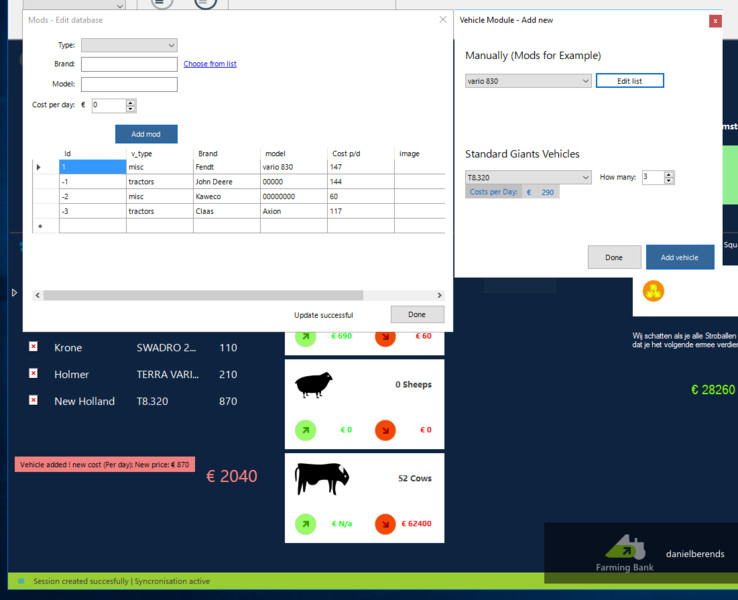Click the Brand text input field
Image resolution: width=738 pixels, height=600 pixels.
(129, 64)
